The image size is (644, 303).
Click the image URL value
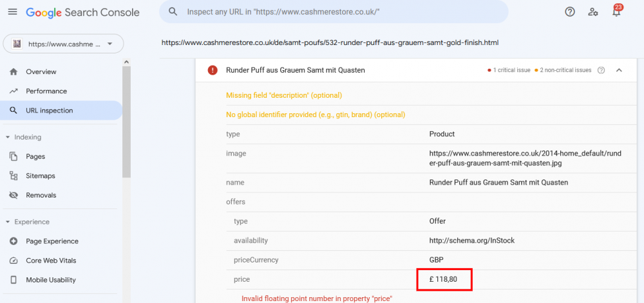(526, 158)
